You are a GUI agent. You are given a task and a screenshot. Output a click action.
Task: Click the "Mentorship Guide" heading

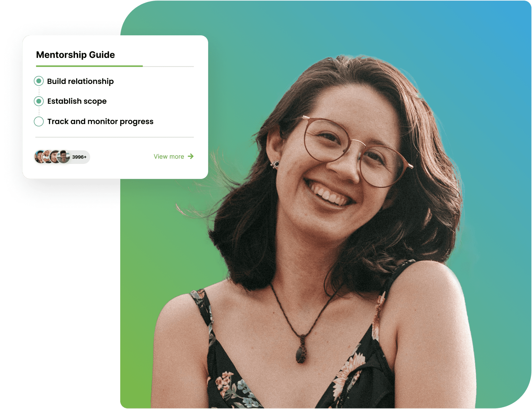click(x=75, y=55)
